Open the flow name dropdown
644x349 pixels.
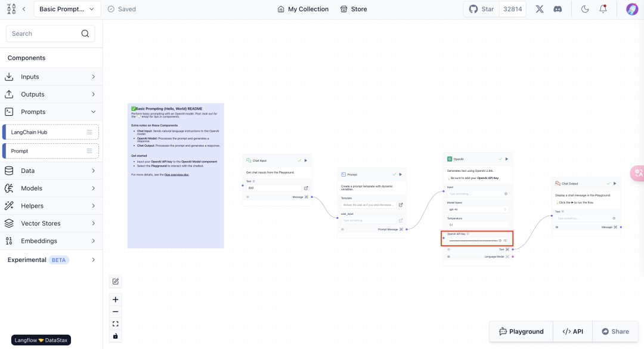pos(67,9)
